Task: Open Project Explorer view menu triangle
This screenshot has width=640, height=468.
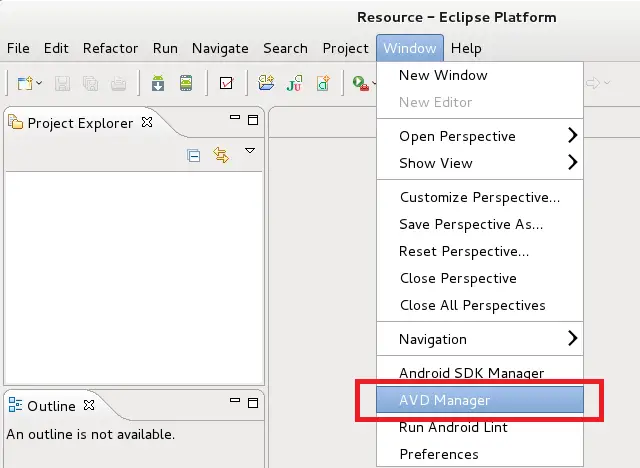Action: [x=250, y=152]
